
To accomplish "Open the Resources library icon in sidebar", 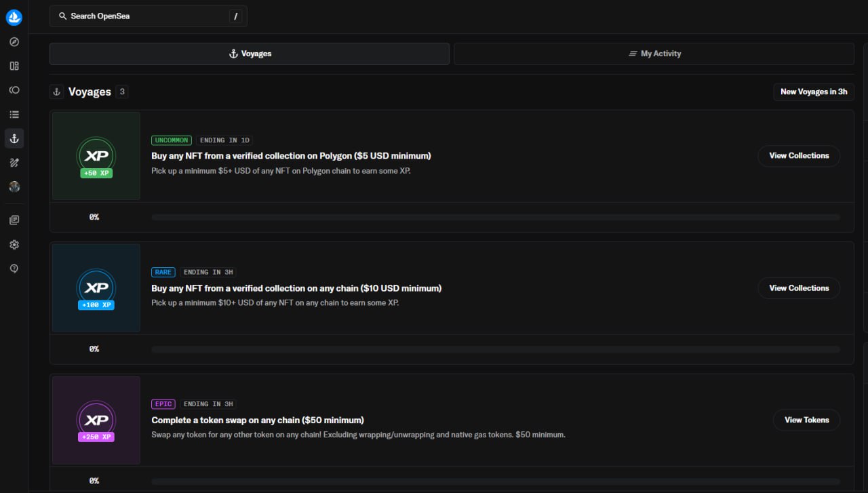I will pos(14,220).
